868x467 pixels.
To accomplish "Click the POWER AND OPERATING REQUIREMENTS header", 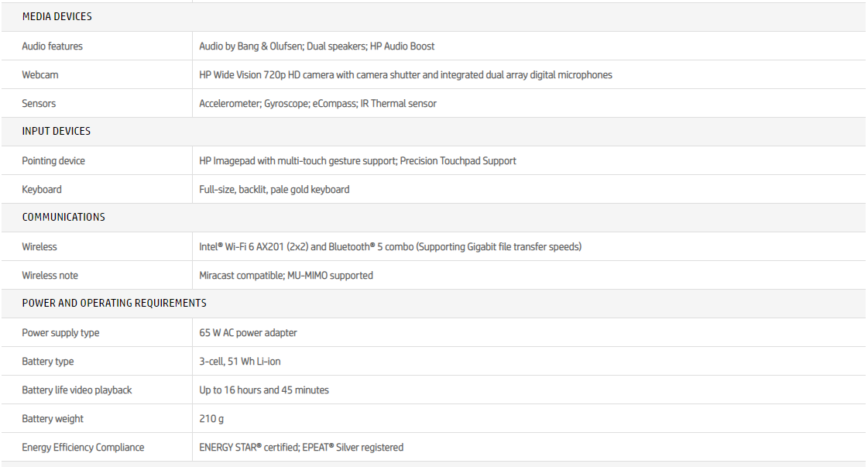I will click(x=114, y=303).
